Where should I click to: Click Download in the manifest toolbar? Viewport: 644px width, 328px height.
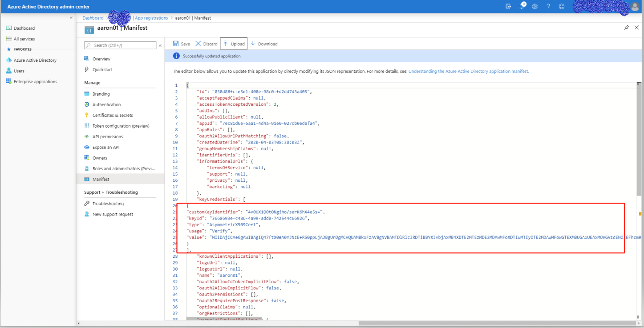click(264, 44)
